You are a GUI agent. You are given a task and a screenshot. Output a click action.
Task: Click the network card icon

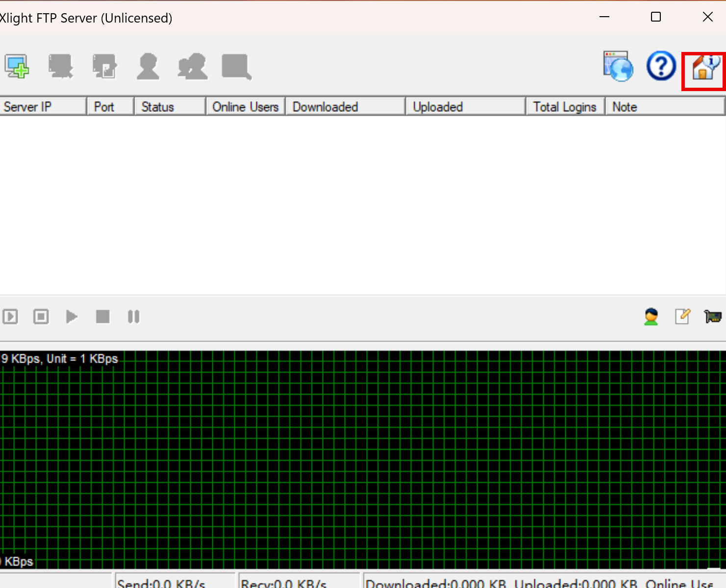coord(712,317)
